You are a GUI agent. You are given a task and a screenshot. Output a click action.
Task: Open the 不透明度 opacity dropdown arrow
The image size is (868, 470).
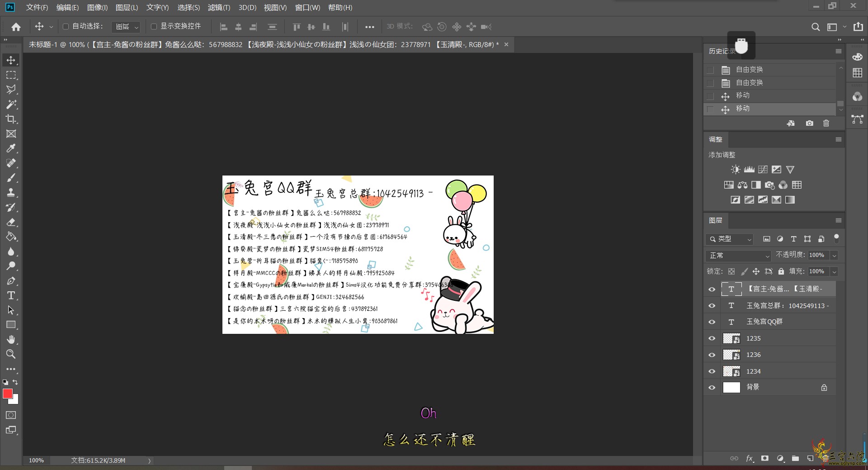pyautogui.click(x=835, y=256)
